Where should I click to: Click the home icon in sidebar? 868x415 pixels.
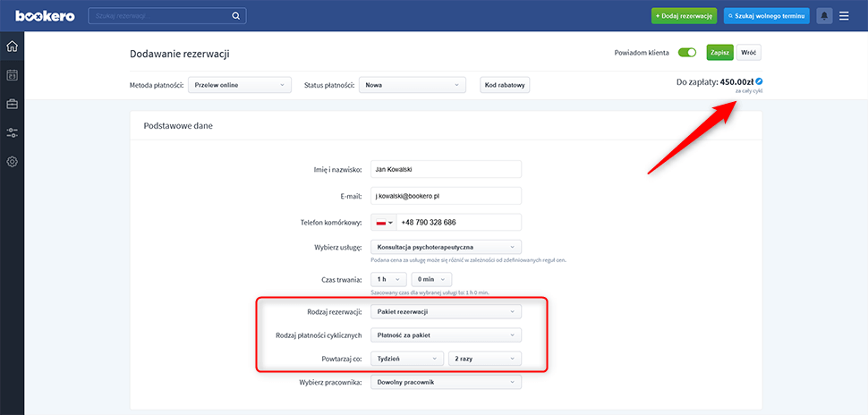[x=12, y=47]
